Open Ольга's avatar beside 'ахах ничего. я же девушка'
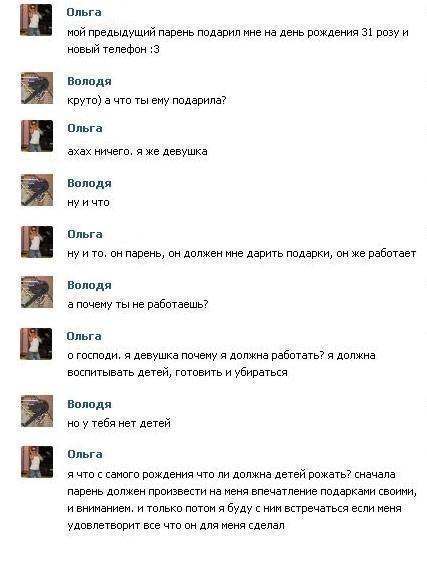 pos(37,136)
